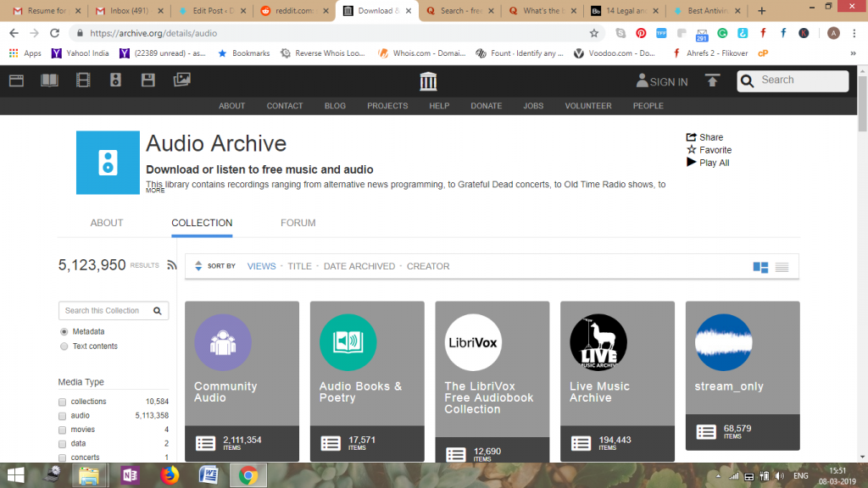Click the magnifier in Search this Collection
The width and height of the screenshot is (868, 488).
(157, 311)
